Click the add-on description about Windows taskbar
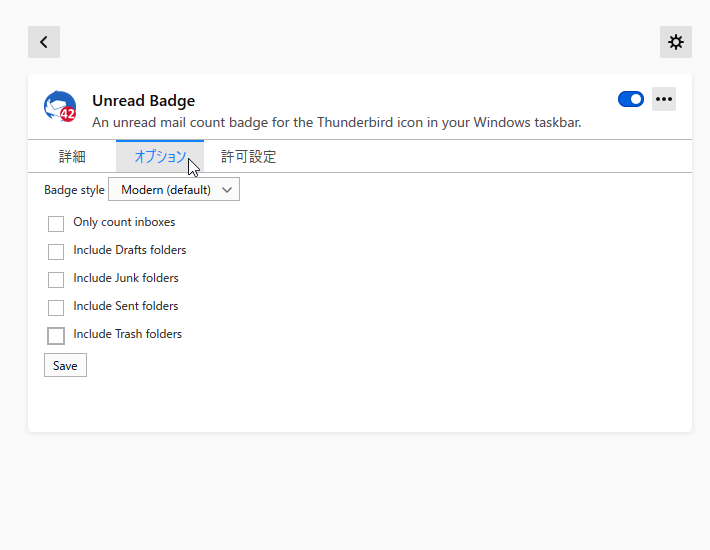 336,123
